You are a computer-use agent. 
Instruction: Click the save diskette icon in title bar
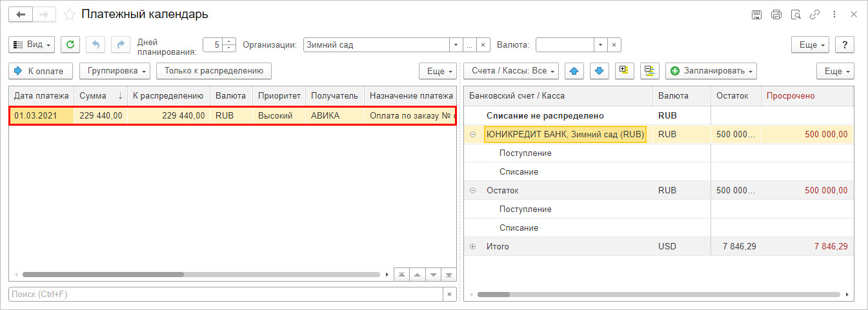click(x=757, y=14)
